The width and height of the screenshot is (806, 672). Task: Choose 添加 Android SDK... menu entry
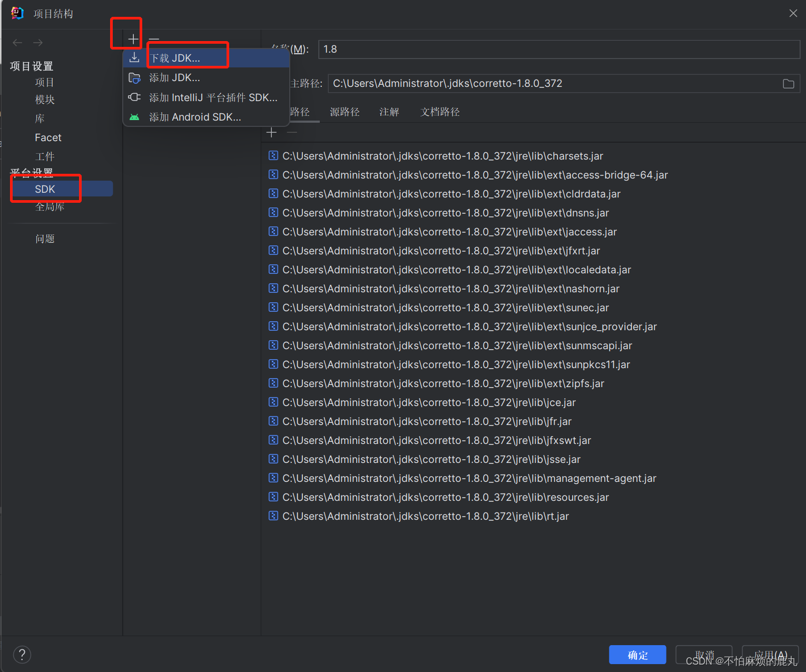pos(206,117)
